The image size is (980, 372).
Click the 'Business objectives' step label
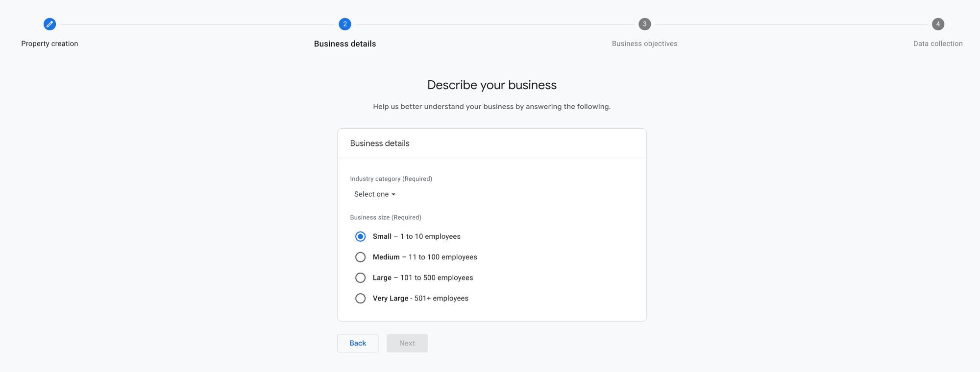pyautogui.click(x=645, y=44)
